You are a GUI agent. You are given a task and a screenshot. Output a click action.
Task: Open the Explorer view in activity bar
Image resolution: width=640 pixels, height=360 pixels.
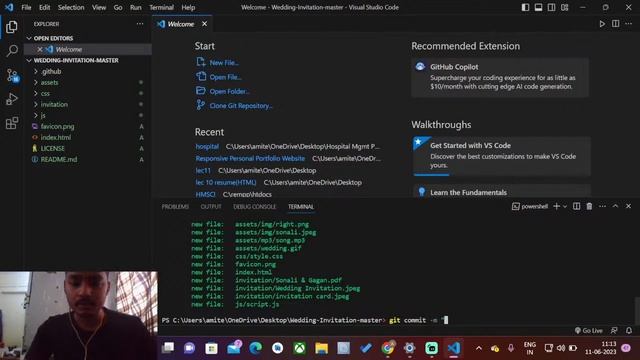point(11,27)
